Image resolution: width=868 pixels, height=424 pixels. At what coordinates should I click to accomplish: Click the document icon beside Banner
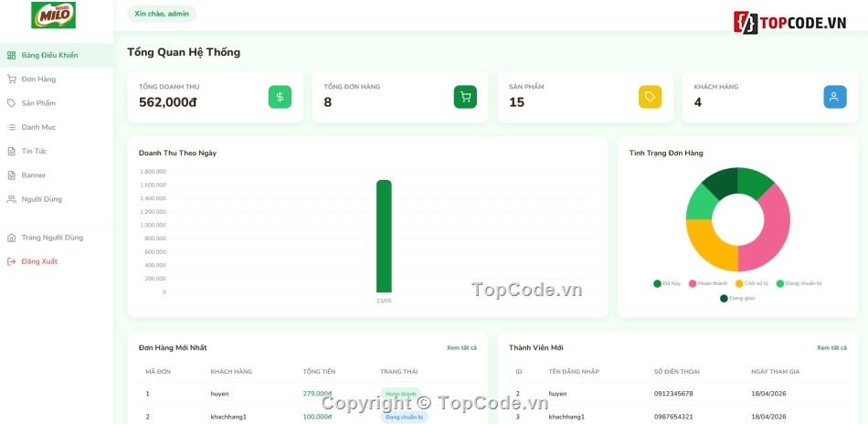pos(11,175)
